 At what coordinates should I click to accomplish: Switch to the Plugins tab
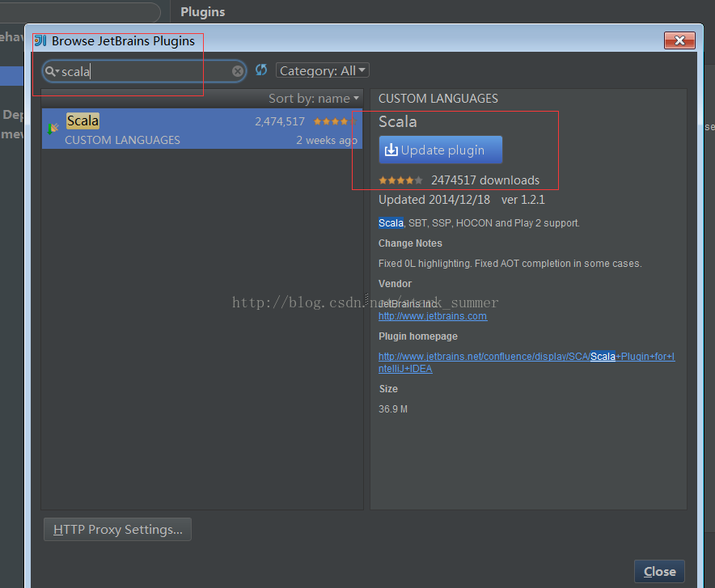[202, 11]
